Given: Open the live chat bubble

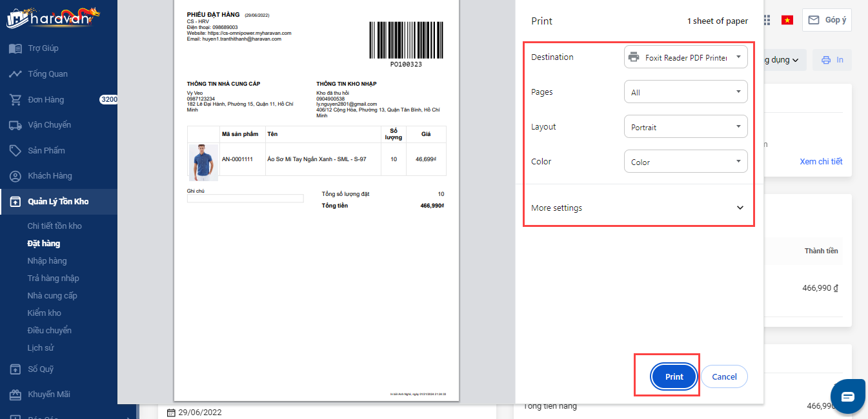Looking at the screenshot, I should point(847,396).
